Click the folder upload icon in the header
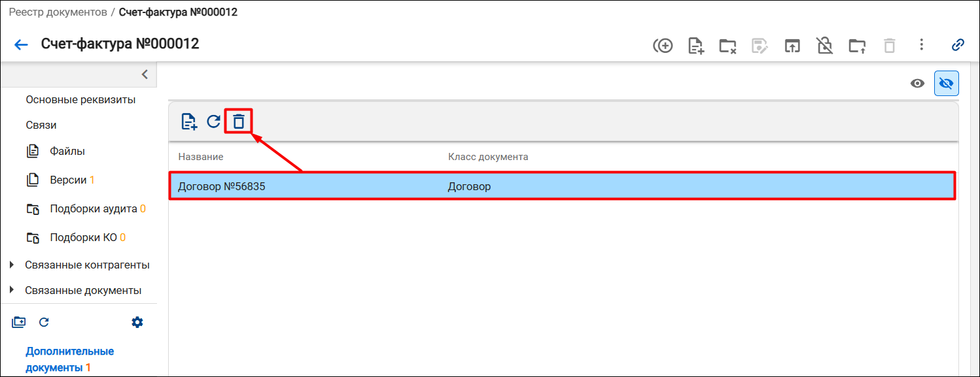The image size is (980, 377). pos(857,46)
